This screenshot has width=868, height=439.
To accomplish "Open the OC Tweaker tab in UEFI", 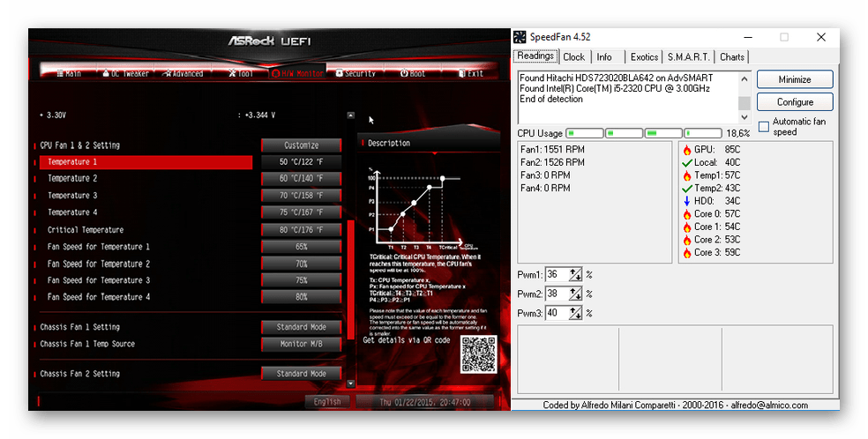I will pos(128,74).
